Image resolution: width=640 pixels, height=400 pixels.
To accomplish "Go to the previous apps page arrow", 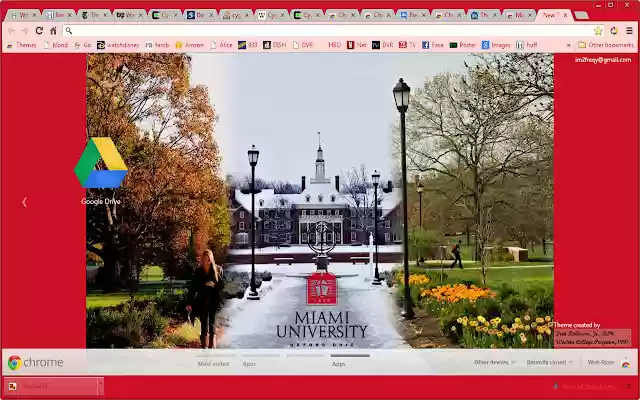I will pos(24,202).
